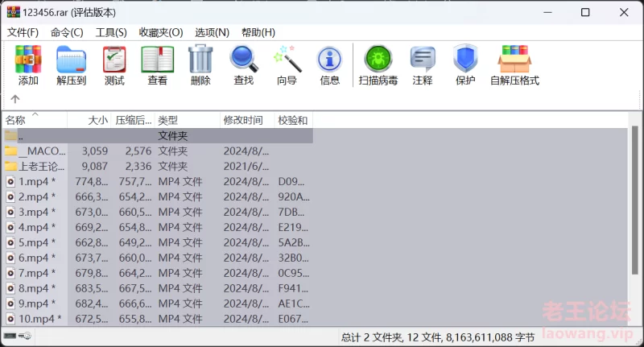Click checksum E219... of 4.mp4
This screenshot has width=644, height=347.
(293, 227)
